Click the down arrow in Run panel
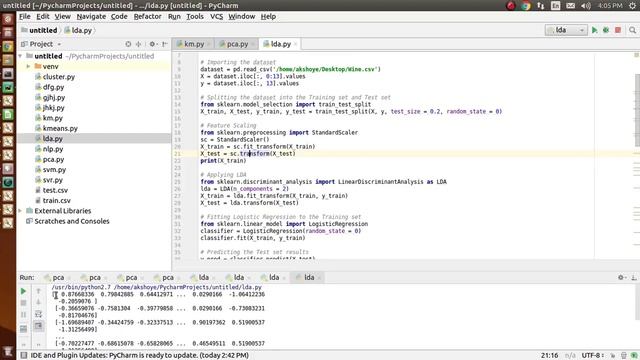The width and height of the screenshot is (640, 360). (x=38, y=302)
